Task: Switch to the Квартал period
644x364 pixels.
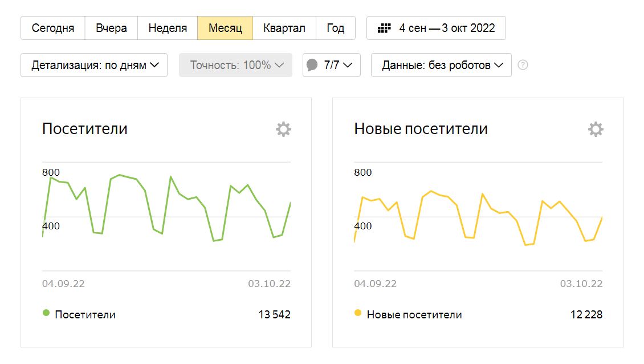Action: (x=284, y=28)
